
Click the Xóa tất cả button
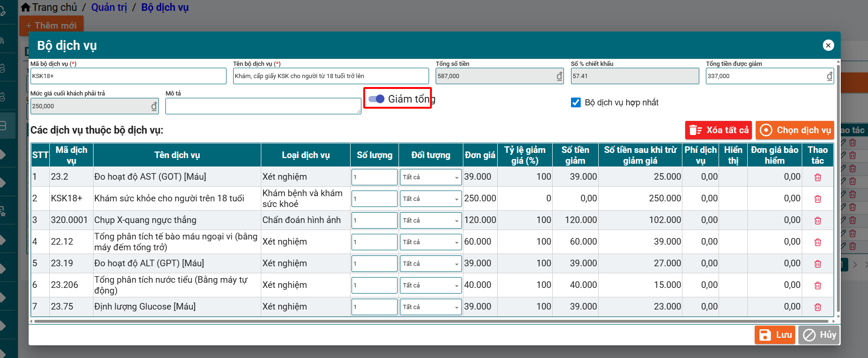point(719,130)
